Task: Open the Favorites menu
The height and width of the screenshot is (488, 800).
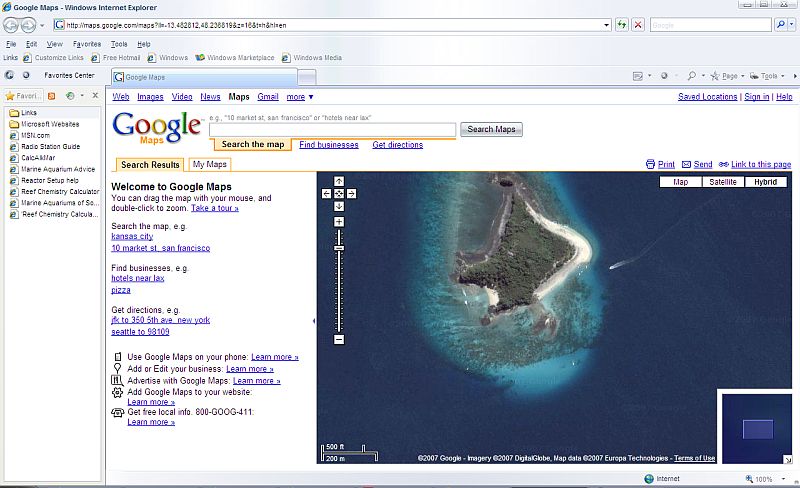Action: point(86,44)
